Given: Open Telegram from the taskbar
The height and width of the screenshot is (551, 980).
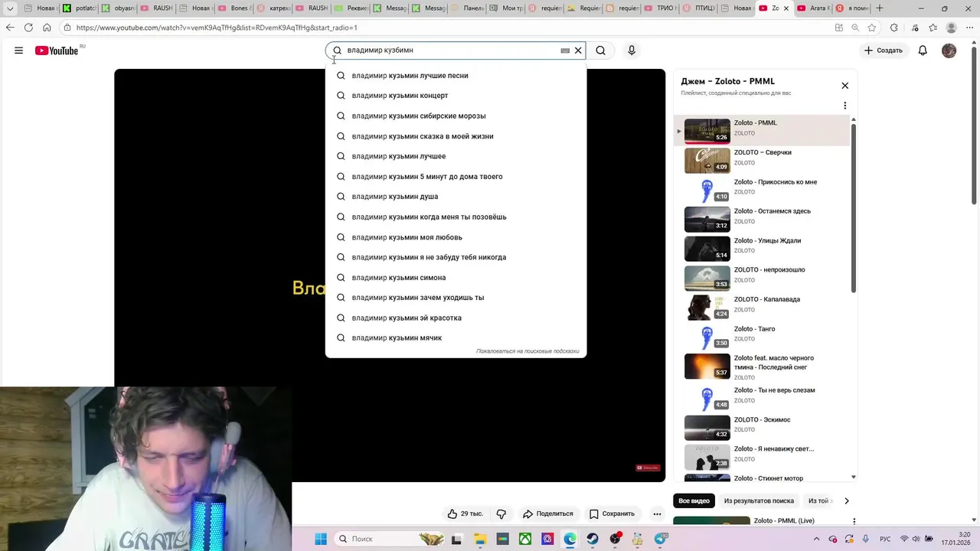Looking at the screenshot, I should [661, 539].
